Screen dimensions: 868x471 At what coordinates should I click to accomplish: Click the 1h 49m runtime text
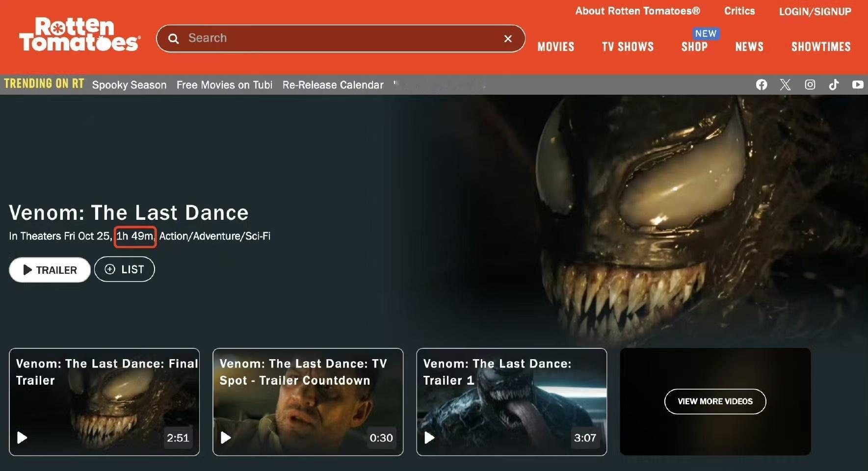pos(135,236)
